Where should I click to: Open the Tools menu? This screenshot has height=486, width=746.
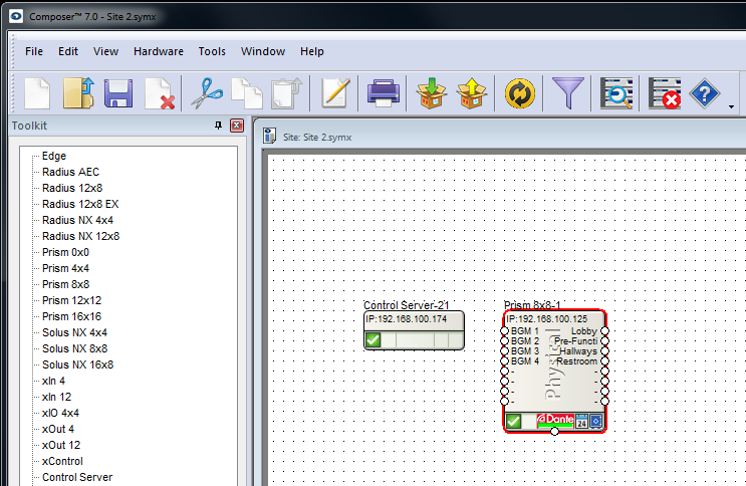coord(212,51)
